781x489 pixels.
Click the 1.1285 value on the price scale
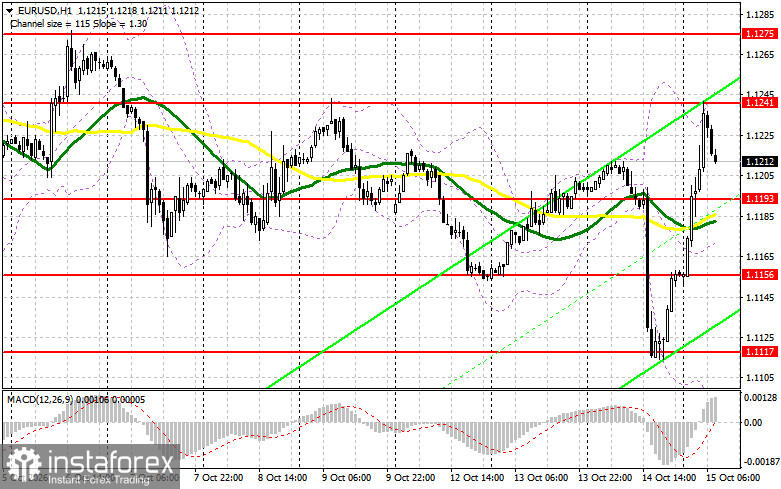pyautogui.click(x=760, y=14)
